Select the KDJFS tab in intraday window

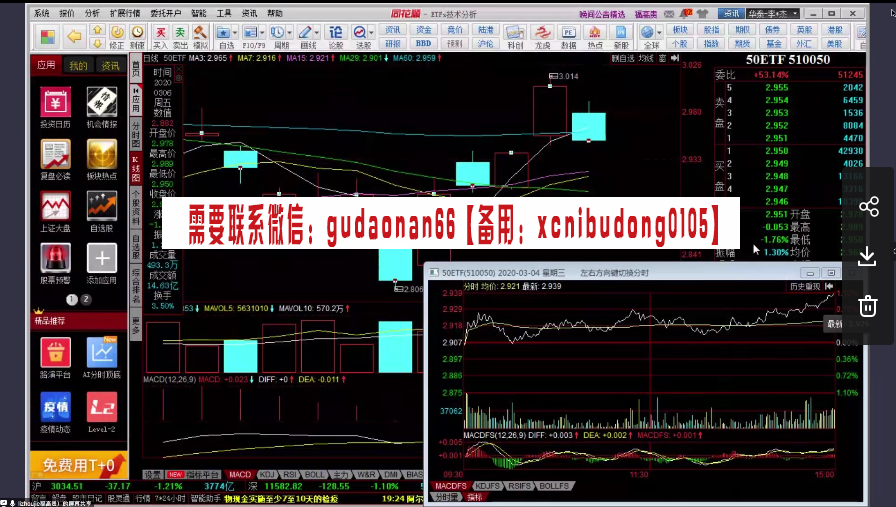[487, 486]
